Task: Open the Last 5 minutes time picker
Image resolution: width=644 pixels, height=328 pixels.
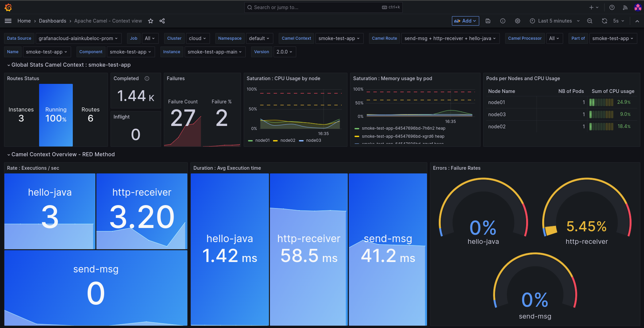Action: pyautogui.click(x=555, y=21)
